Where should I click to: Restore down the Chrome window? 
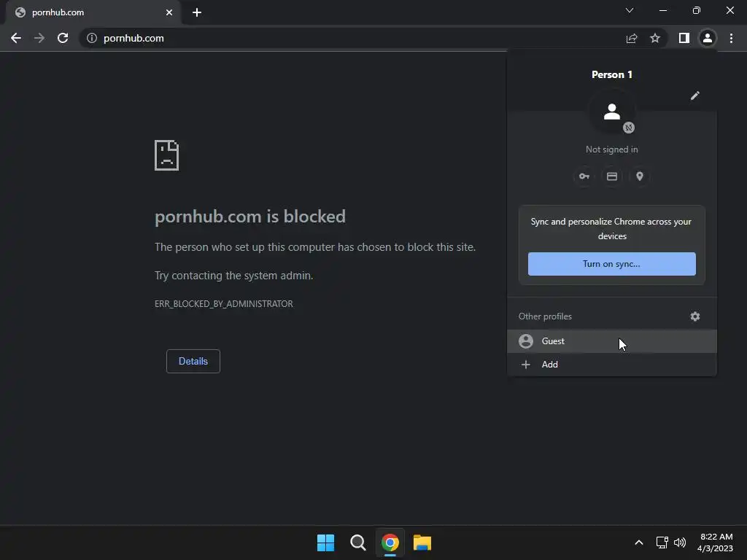[x=697, y=10]
